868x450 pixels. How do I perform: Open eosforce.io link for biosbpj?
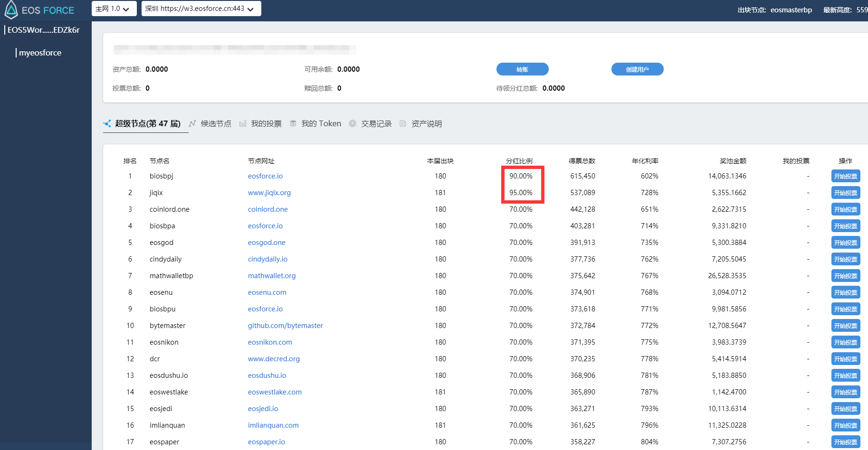point(265,176)
